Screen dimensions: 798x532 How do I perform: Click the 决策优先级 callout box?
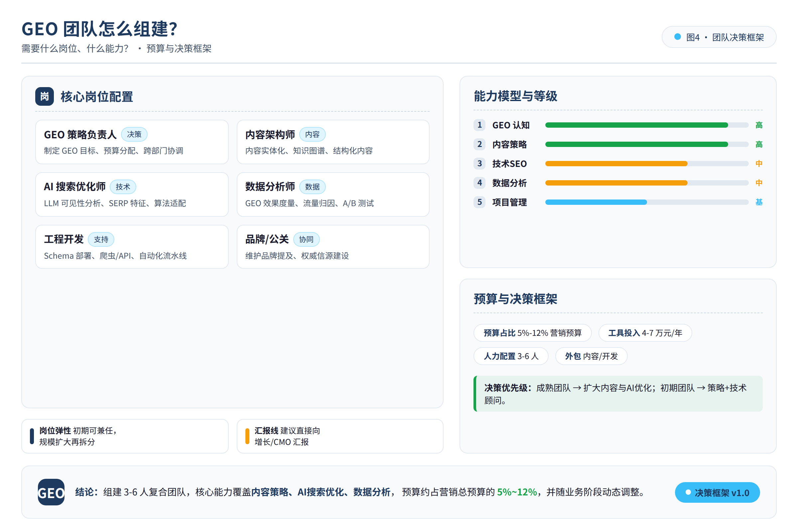pos(618,394)
